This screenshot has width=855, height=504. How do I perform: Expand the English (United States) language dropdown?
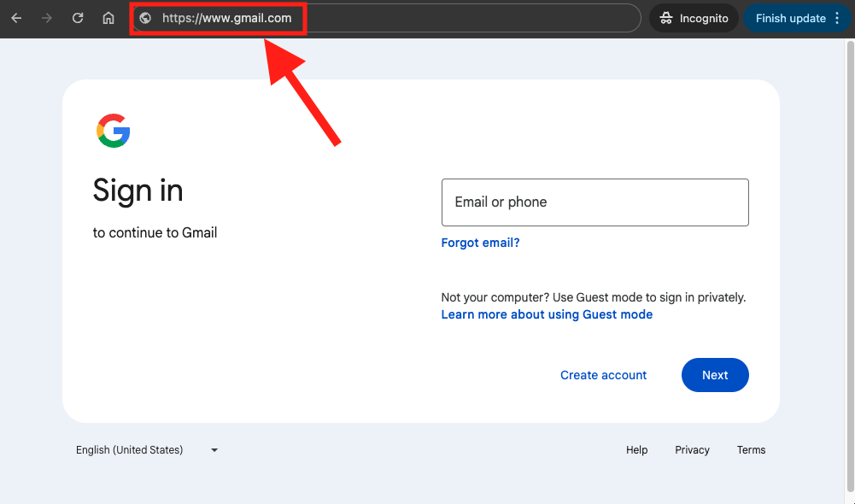pyautogui.click(x=147, y=450)
